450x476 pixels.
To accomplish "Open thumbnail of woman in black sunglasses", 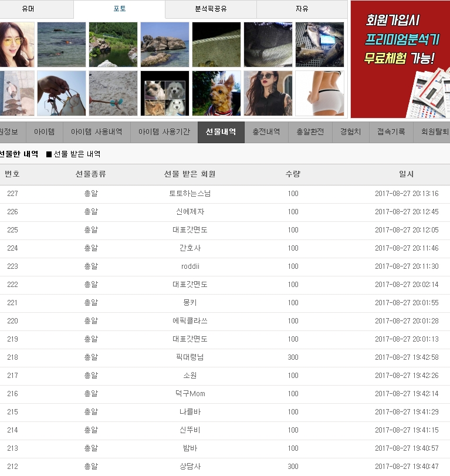I will tap(268, 93).
